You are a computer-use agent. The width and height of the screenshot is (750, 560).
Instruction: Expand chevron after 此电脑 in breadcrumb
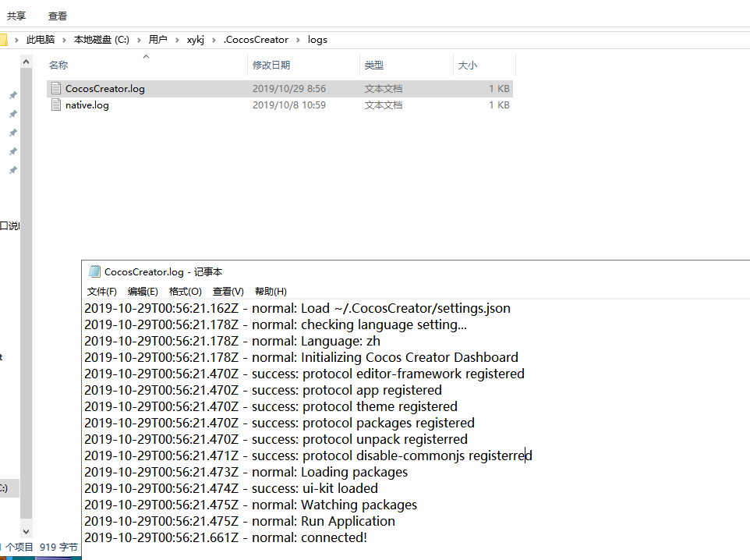pos(64,40)
